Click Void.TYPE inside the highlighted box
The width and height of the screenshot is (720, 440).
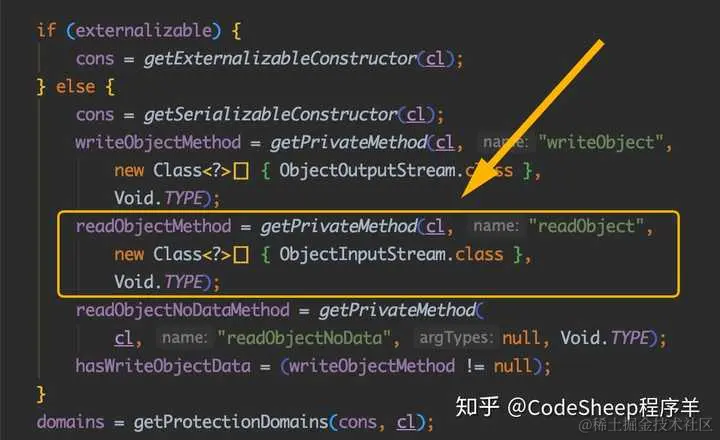pos(158,282)
